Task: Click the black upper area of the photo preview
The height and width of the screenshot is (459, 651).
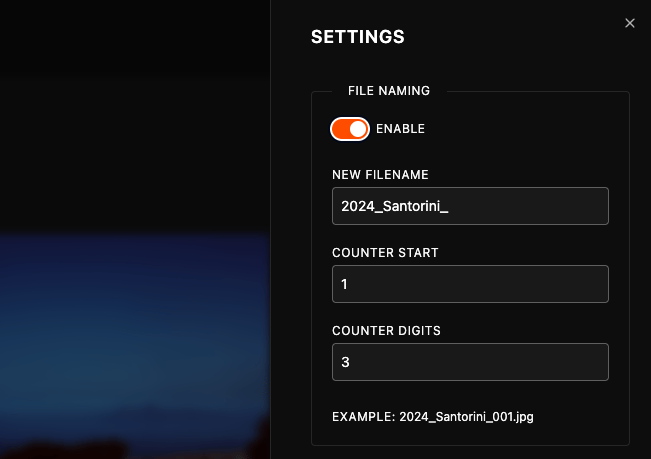Action: tap(135, 112)
